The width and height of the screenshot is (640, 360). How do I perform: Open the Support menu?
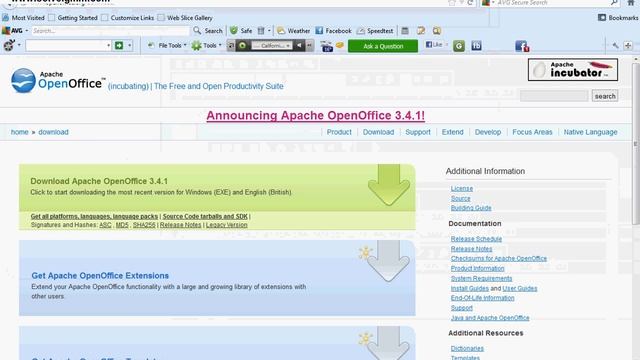click(x=418, y=132)
